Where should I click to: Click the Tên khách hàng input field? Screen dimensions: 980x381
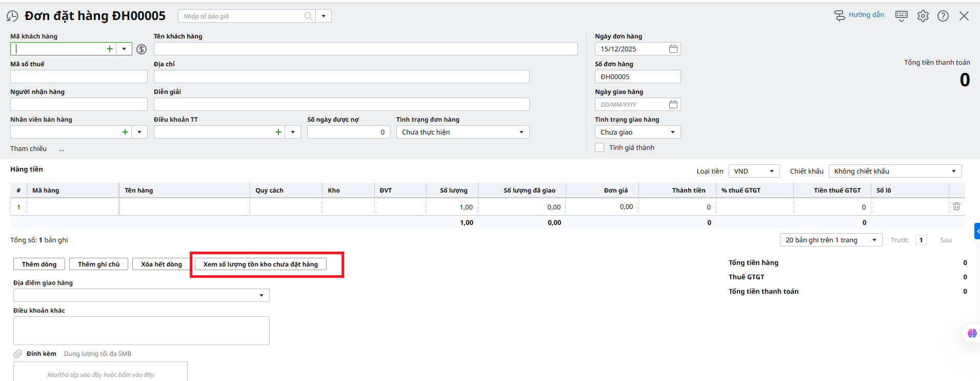tap(366, 49)
